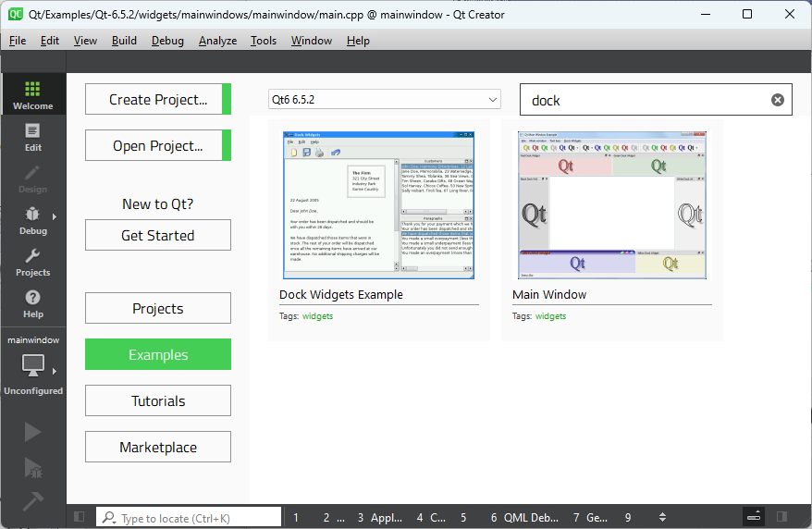Open the Main Window example thumbnail

pyautogui.click(x=612, y=205)
